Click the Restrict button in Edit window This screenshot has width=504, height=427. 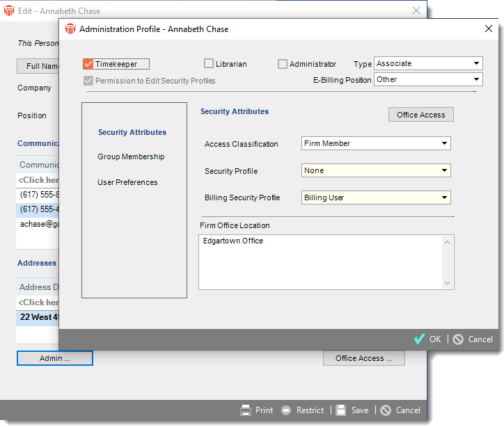coord(302,410)
